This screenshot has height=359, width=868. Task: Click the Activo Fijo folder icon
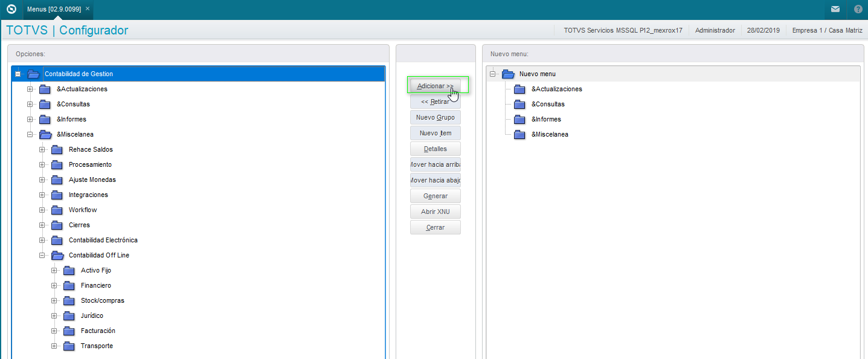tap(69, 270)
